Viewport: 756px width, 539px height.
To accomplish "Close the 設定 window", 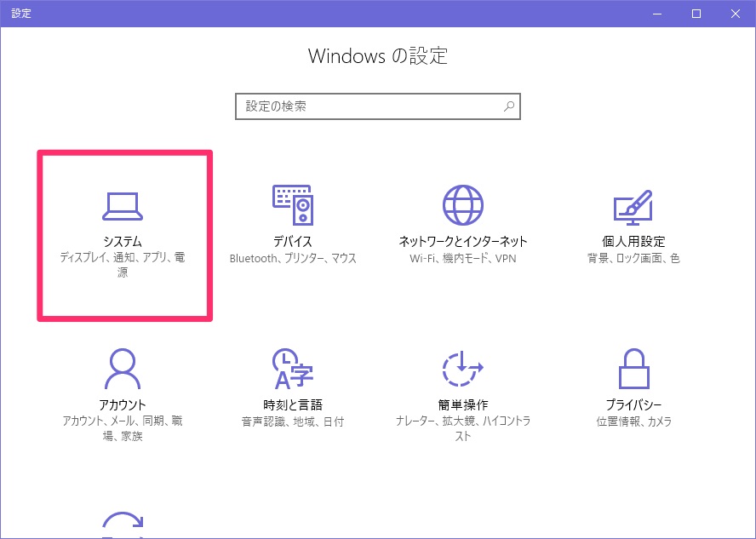I will tap(736, 14).
